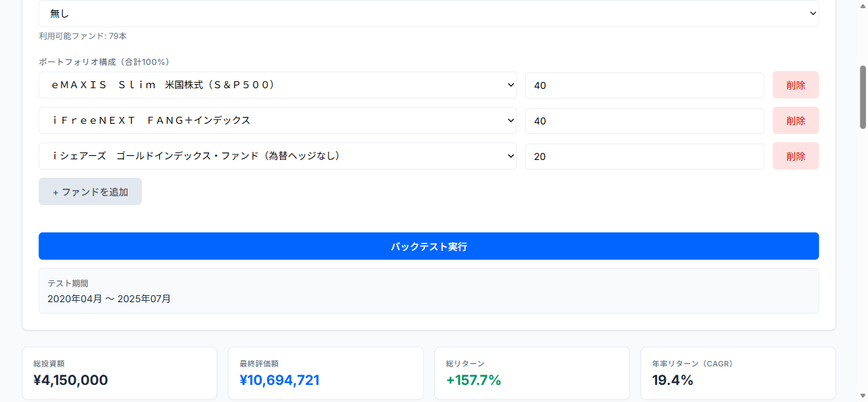
Task: Click the 総投資額 result card
Action: click(x=120, y=373)
